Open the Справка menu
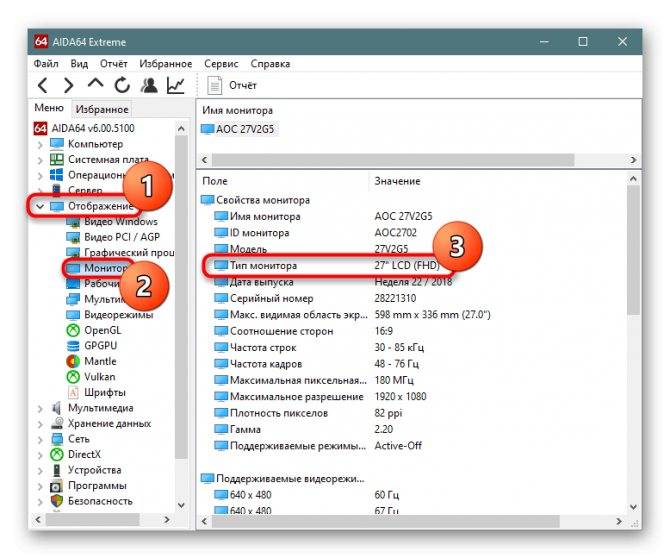The height and width of the screenshot is (558, 670). (270, 64)
